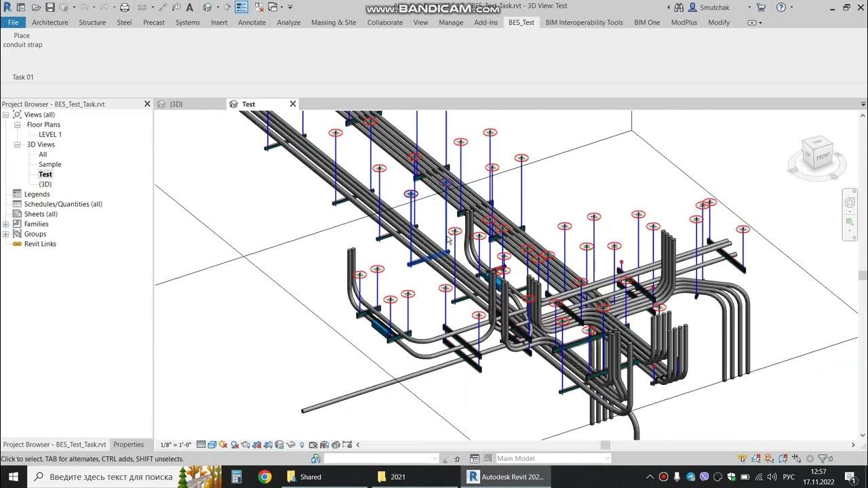Click Switch Windows icon in Quick Access toolbar
The width and height of the screenshot is (868, 488).
(273, 7)
